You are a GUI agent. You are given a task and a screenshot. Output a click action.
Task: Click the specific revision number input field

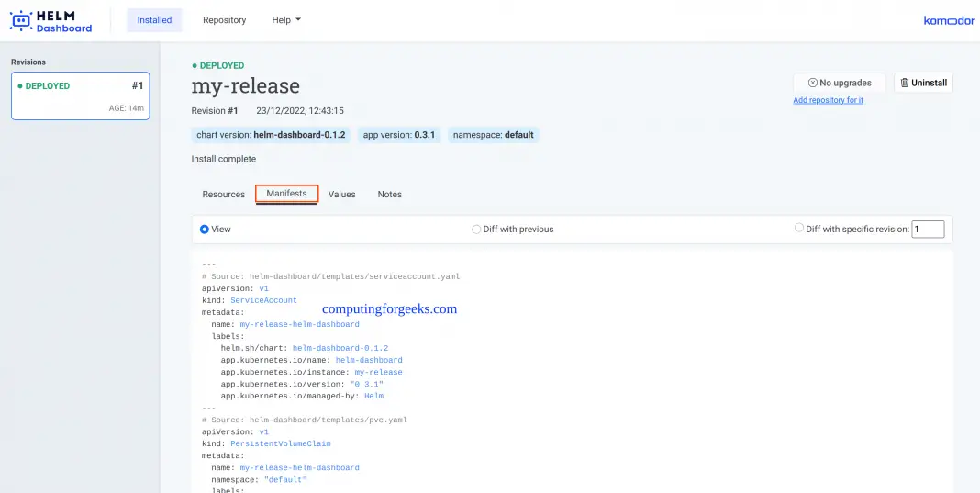(927, 230)
